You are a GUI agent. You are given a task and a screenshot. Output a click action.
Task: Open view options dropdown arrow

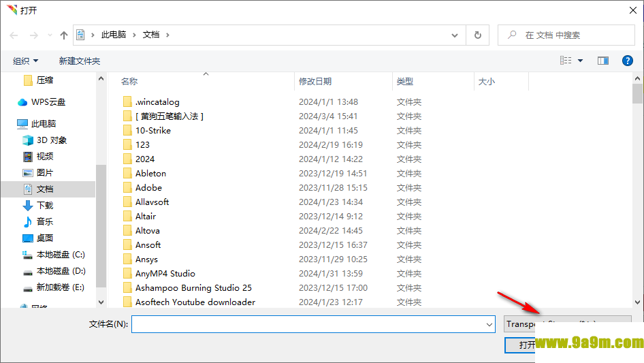[580, 61]
